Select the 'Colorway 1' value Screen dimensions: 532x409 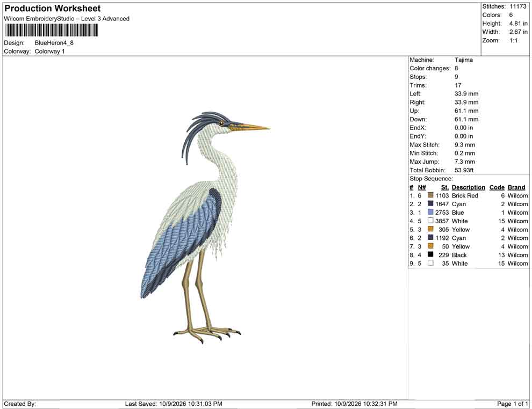(49, 52)
